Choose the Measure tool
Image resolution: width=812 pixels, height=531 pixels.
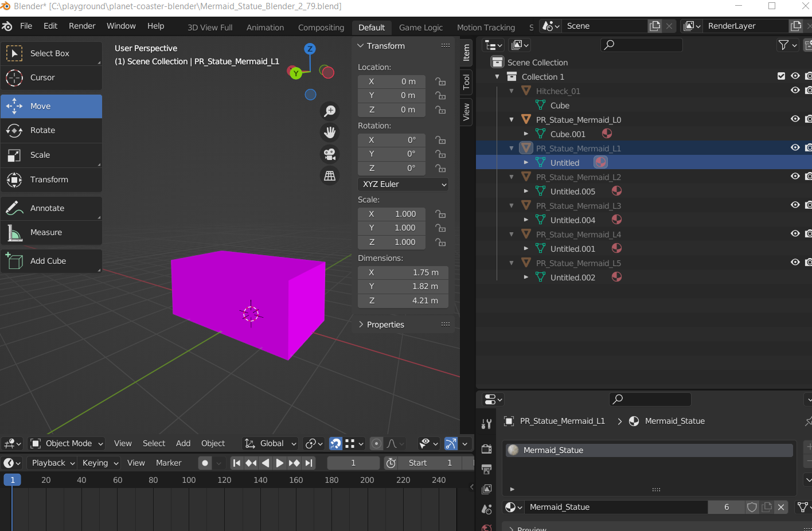coord(51,232)
